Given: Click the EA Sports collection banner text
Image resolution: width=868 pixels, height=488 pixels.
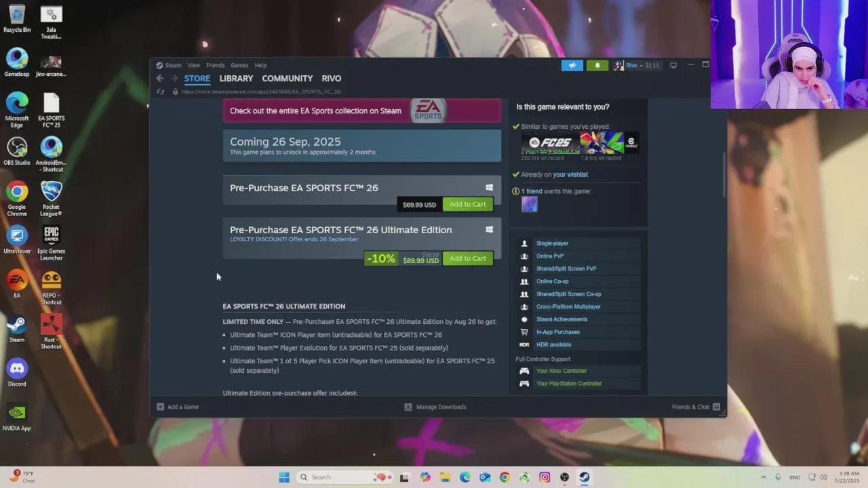Looking at the screenshot, I should click(315, 110).
